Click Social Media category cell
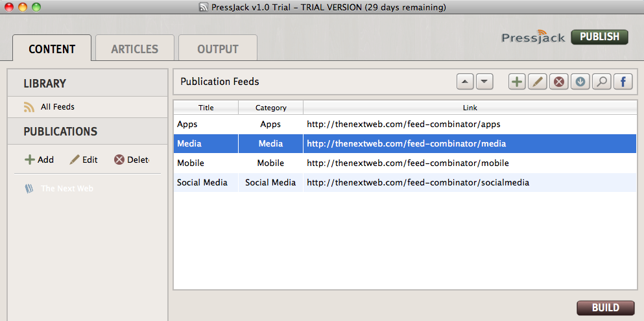This screenshot has height=321, width=644. [x=270, y=183]
